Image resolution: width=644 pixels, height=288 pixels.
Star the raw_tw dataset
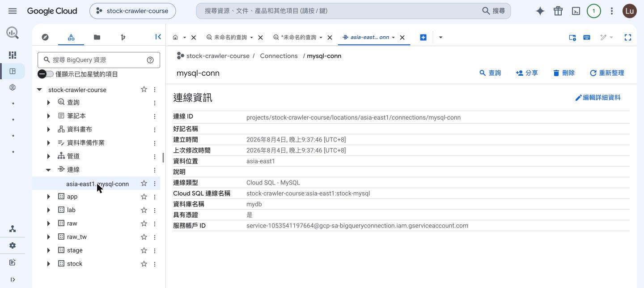click(144, 237)
